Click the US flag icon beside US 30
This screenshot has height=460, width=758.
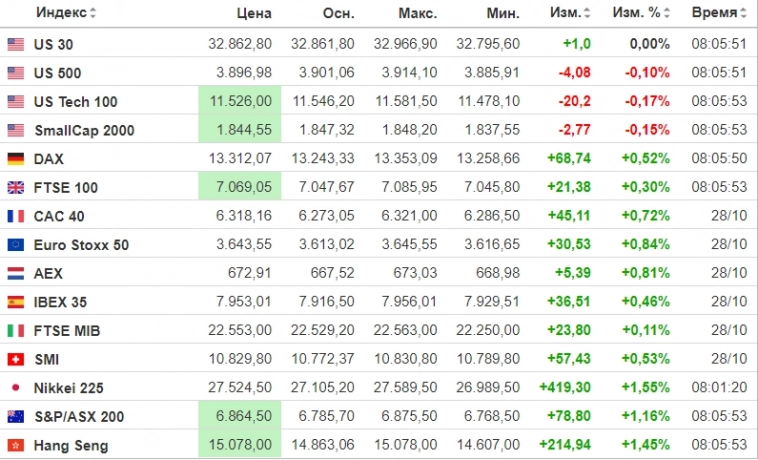(16, 44)
